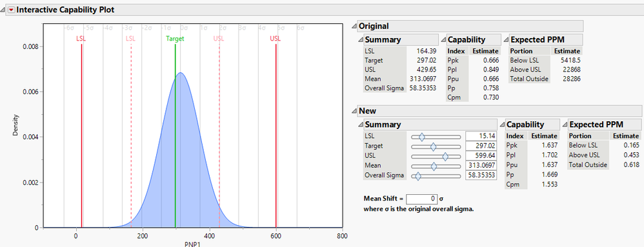Click the LSL slider handle

[421, 137]
